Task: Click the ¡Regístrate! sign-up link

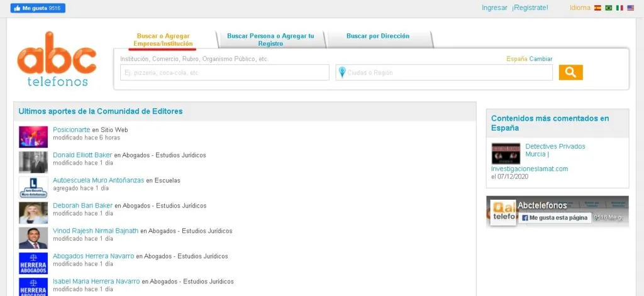Action: 530,8
